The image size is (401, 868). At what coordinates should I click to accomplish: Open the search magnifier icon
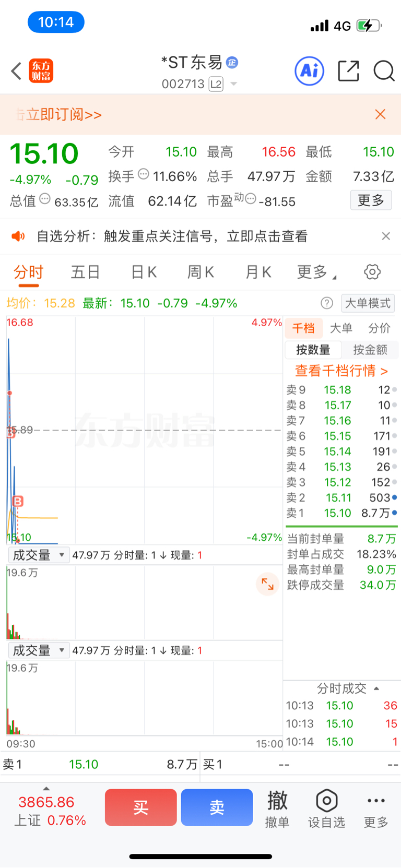(x=384, y=71)
